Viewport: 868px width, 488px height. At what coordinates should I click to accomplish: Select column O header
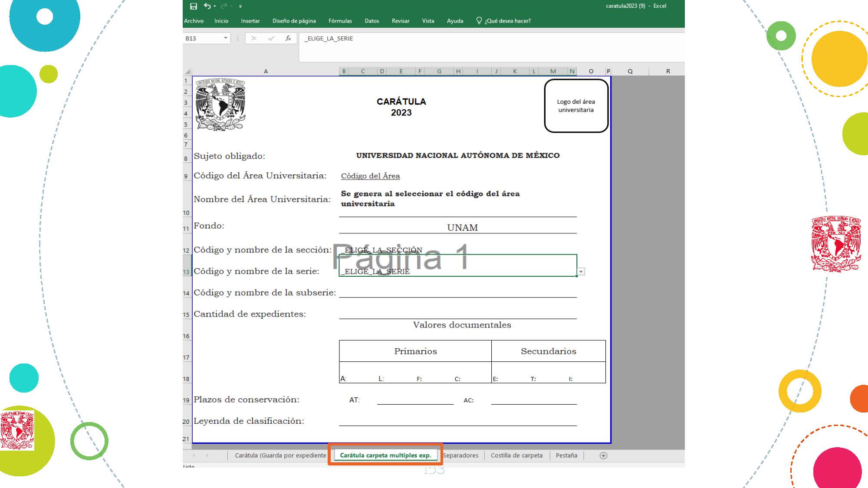[591, 71]
